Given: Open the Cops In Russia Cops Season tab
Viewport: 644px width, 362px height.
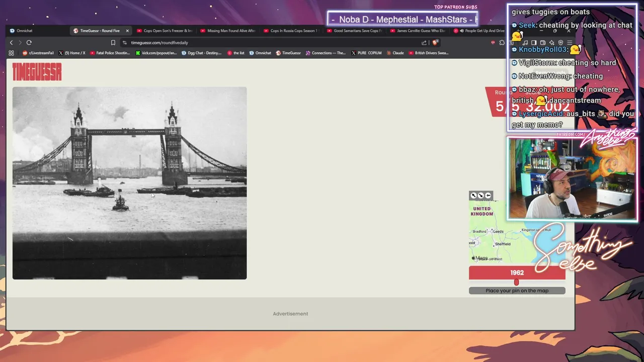Looking at the screenshot, I should [x=291, y=31].
